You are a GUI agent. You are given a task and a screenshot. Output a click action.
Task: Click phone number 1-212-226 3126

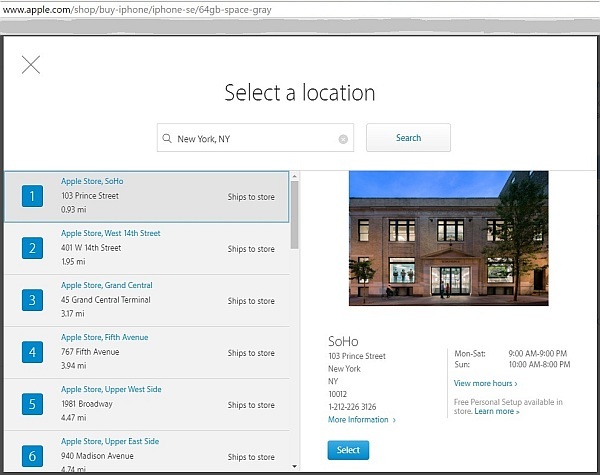pyautogui.click(x=352, y=406)
